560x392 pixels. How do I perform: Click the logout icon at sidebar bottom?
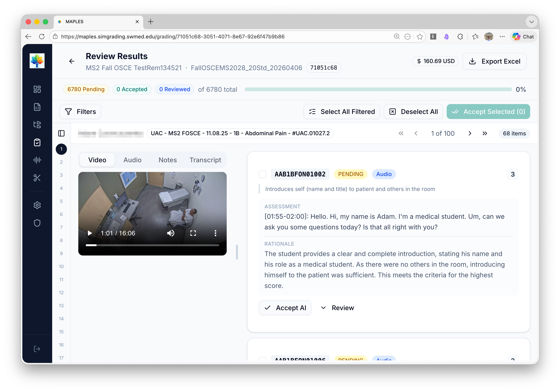pyautogui.click(x=37, y=349)
